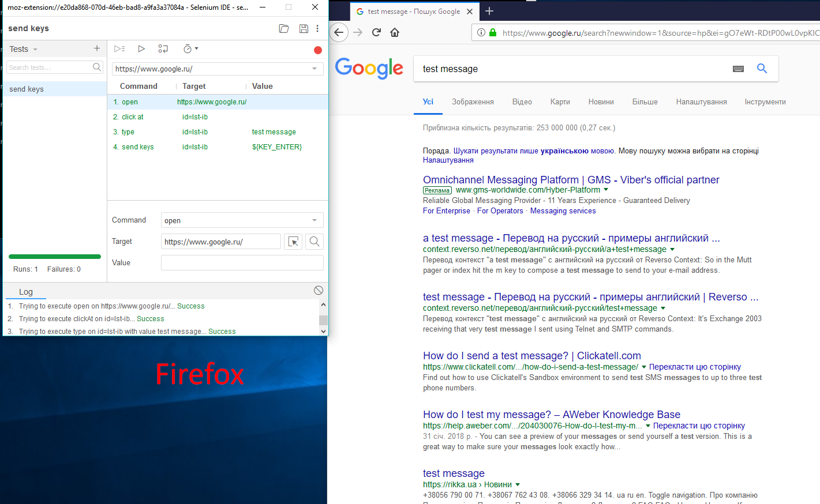
Task: Run the current test
Action: (141, 49)
